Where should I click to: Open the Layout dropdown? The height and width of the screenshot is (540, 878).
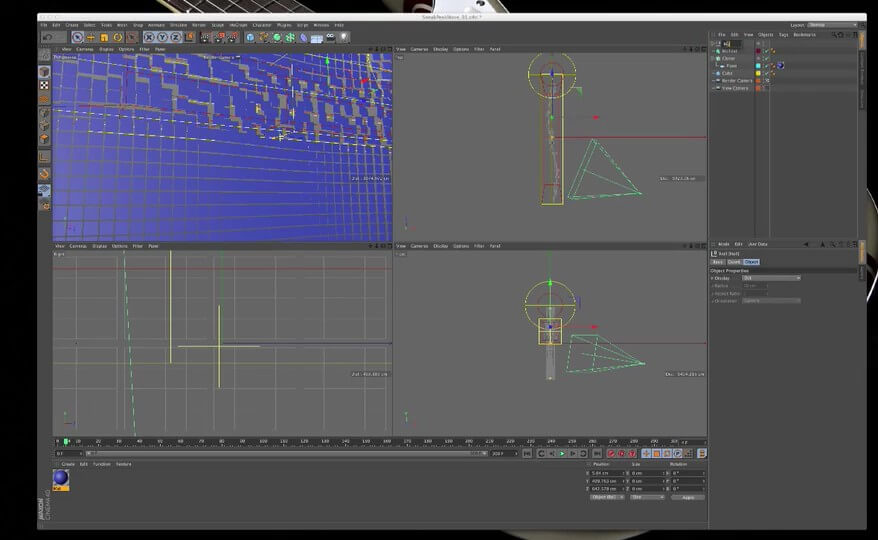830,25
